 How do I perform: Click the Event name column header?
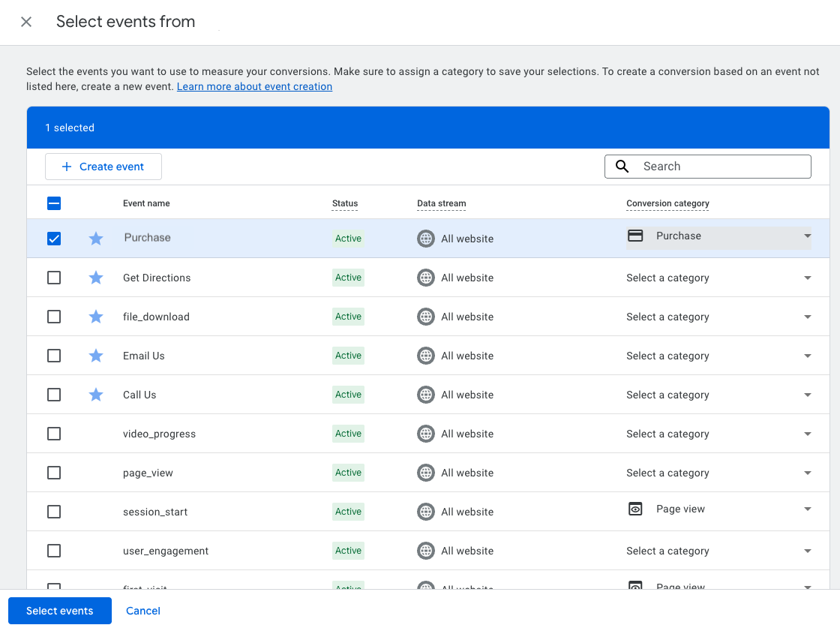click(x=146, y=203)
